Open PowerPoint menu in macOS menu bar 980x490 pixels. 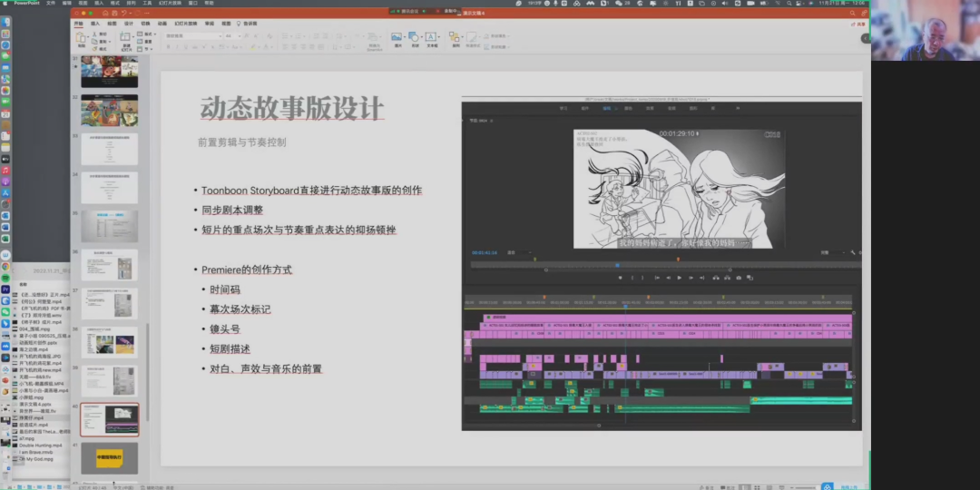tap(27, 3)
